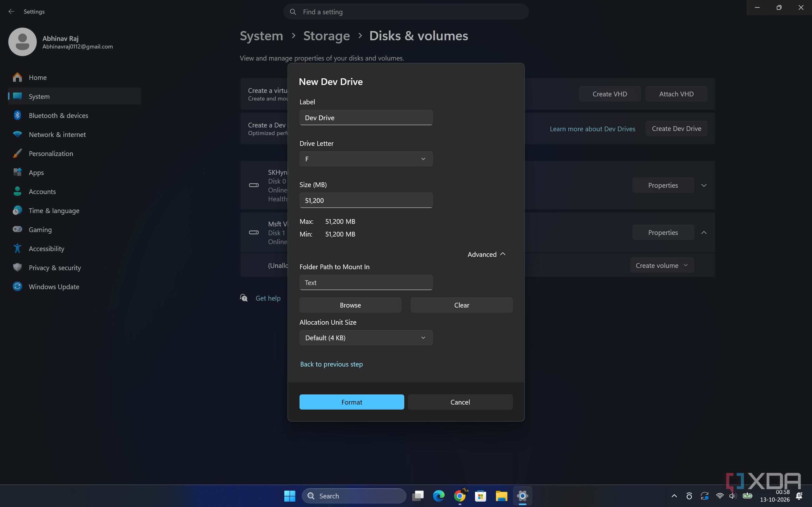Launch Google Chrome from the taskbar
Image resolution: width=812 pixels, height=507 pixels.
point(460,496)
